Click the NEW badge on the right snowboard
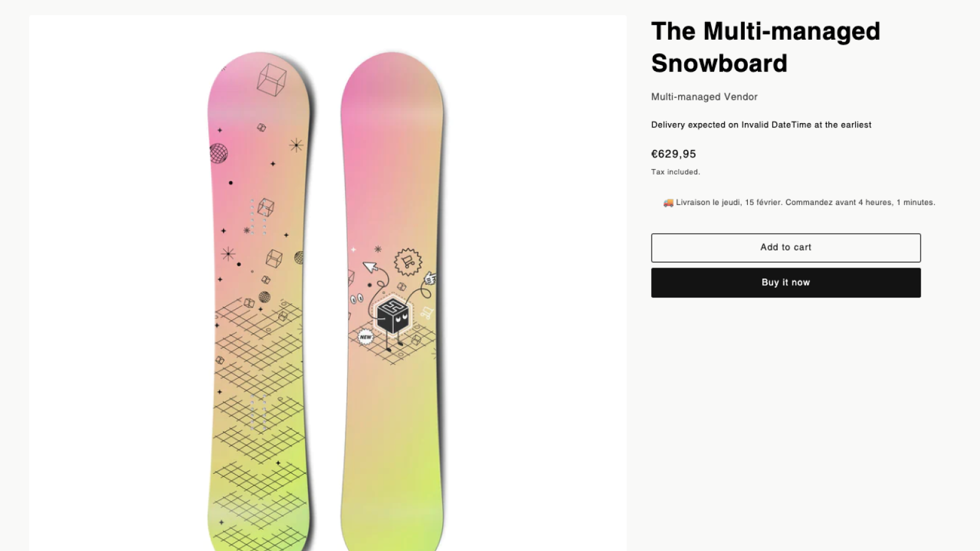Image resolution: width=980 pixels, height=551 pixels. [x=366, y=335]
